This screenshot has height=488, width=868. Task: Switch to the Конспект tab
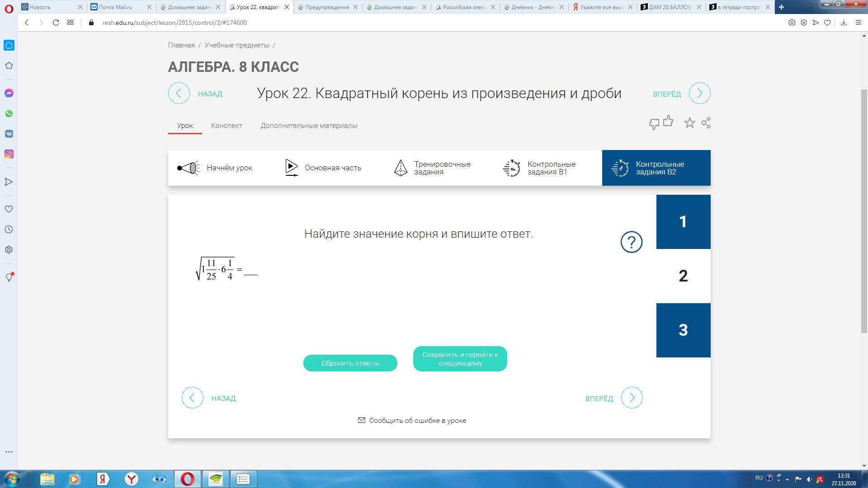coord(226,126)
